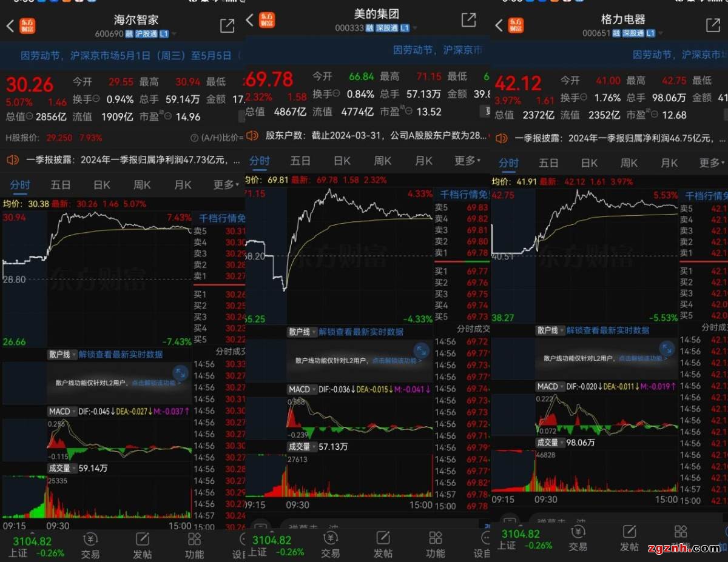Viewport: 728px width, 562px height.
Task: Tap the (A/H)比价 help icon in 海尔智家
Action: tap(195, 138)
